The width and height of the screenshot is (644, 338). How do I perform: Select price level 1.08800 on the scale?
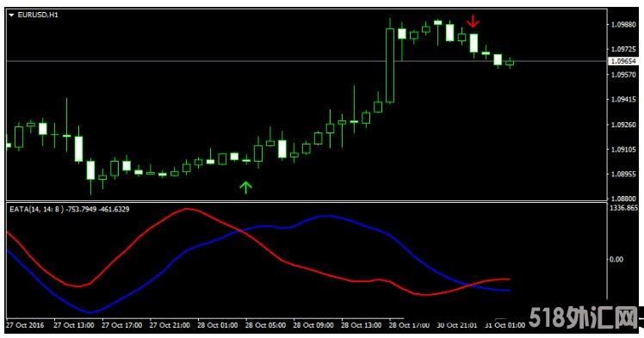coord(623,199)
